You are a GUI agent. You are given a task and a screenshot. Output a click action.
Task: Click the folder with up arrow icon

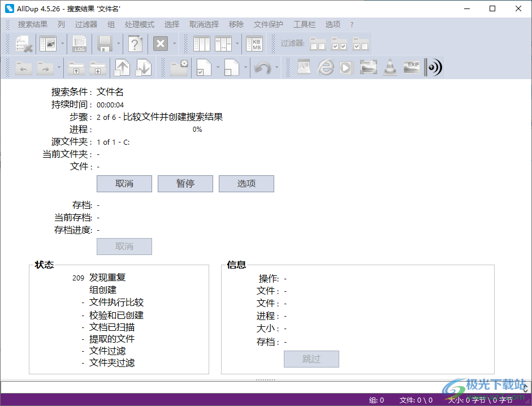pyautogui.click(x=76, y=67)
